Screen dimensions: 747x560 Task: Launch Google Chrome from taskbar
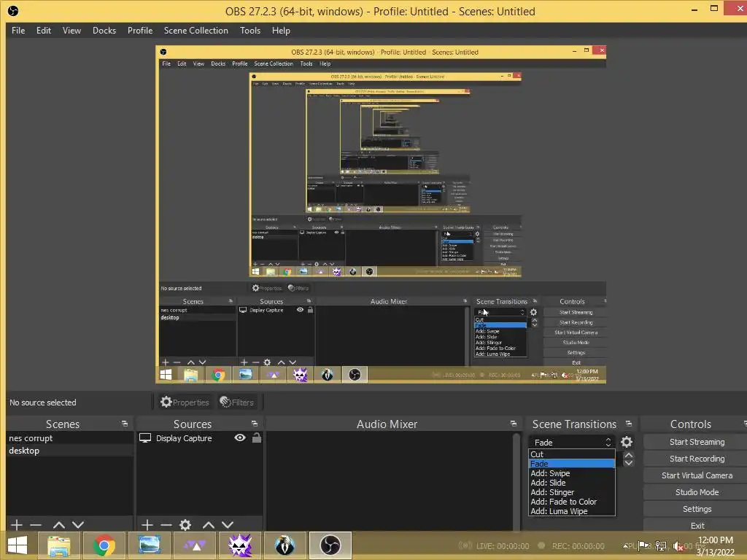104,545
